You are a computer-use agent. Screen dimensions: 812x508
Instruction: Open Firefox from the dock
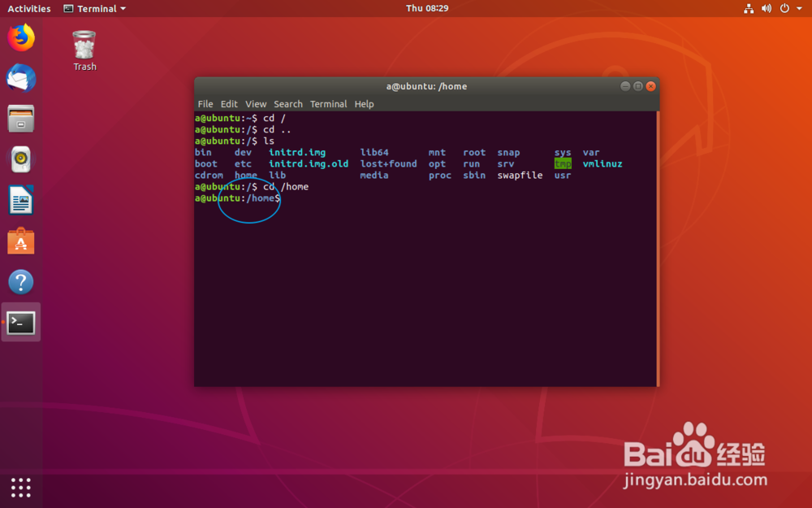click(21, 37)
